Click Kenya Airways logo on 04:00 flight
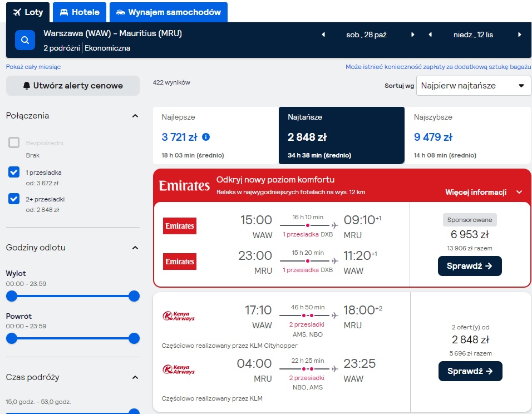The height and width of the screenshot is (414, 532). tap(179, 369)
